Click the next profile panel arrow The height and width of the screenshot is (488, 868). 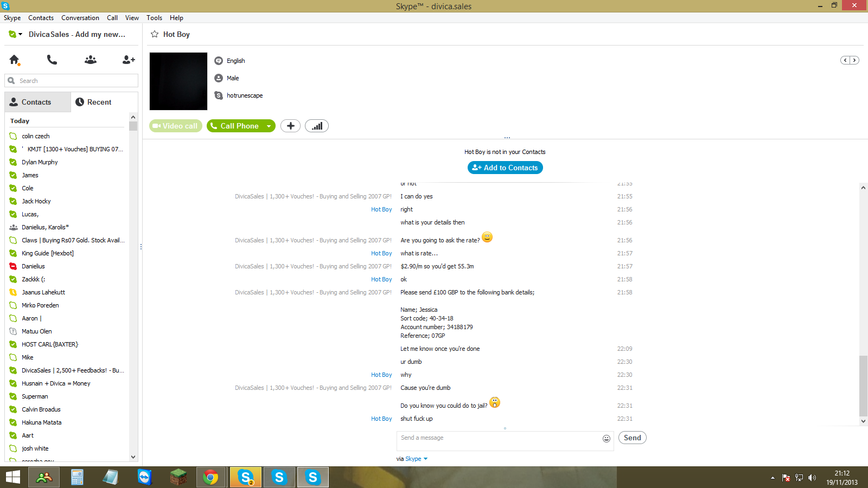click(854, 60)
